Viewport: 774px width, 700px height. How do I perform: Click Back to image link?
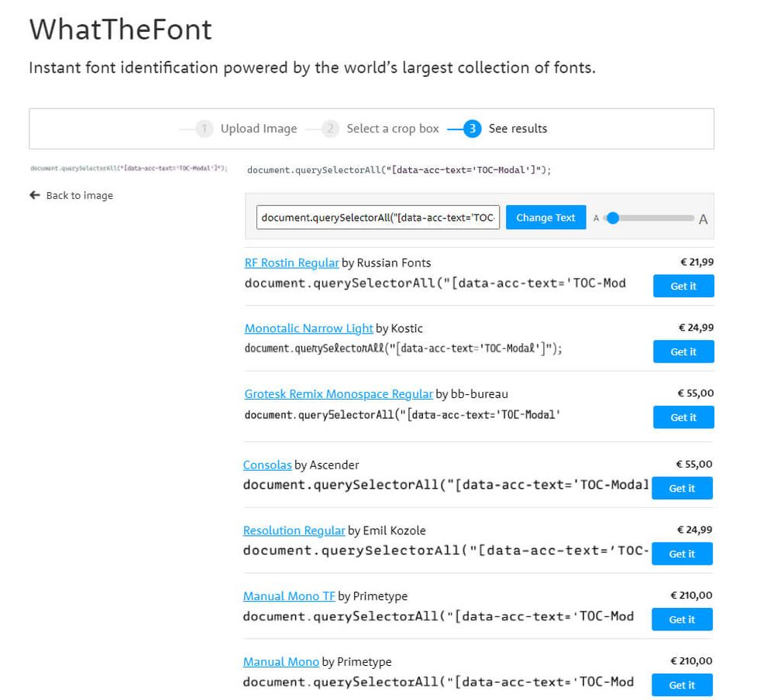tap(79, 195)
